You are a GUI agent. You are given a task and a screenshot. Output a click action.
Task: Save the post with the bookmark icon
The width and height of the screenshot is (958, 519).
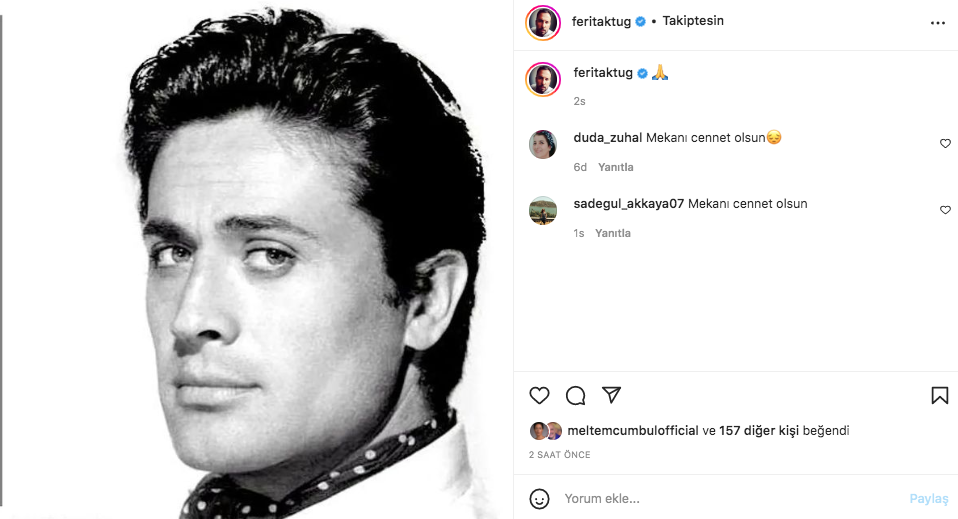pyautogui.click(x=939, y=395)
